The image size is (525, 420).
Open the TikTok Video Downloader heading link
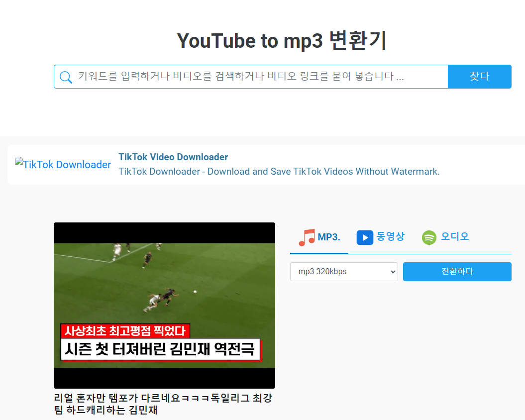tap(173, 157)
